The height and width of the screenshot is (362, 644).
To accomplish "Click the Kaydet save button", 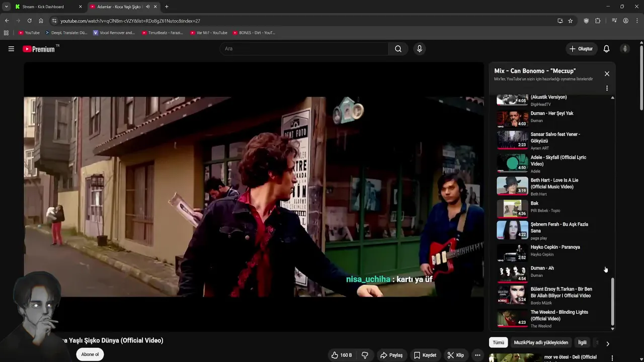I will point(425,355).
